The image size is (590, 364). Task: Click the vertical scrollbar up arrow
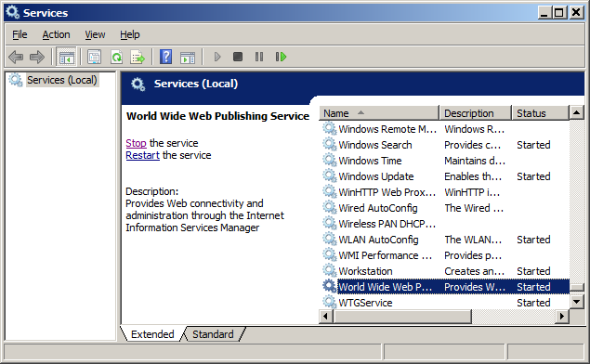[576, 112]
